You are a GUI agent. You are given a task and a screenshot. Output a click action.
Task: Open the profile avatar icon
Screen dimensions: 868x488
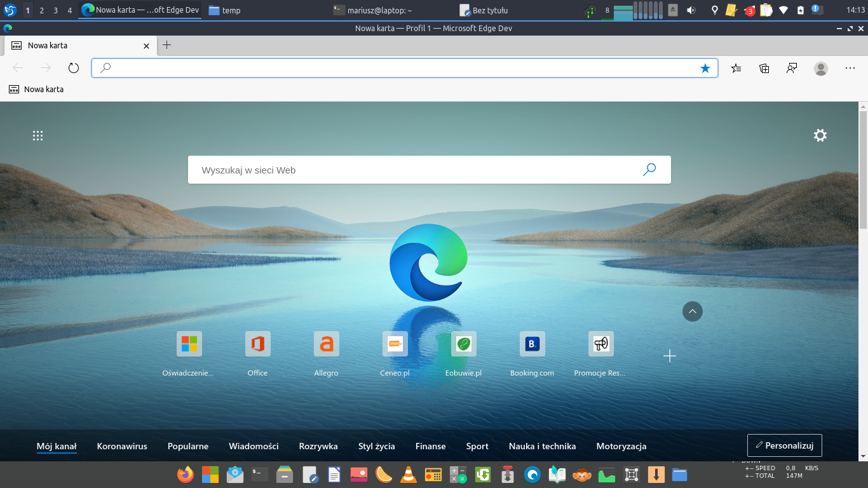821,68
